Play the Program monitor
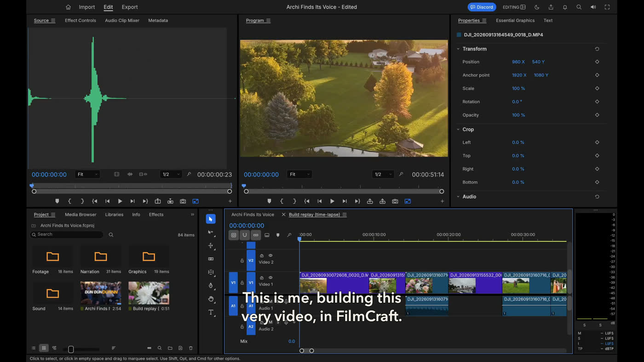The image size is (644, 362). (332, 201)
